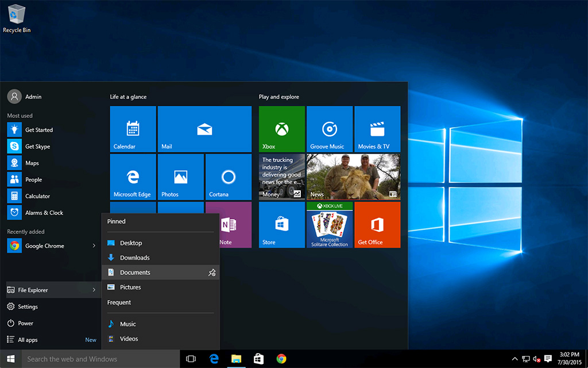
Task: Open File Explorer from the taskbar
Action: [x=236, y=359]
